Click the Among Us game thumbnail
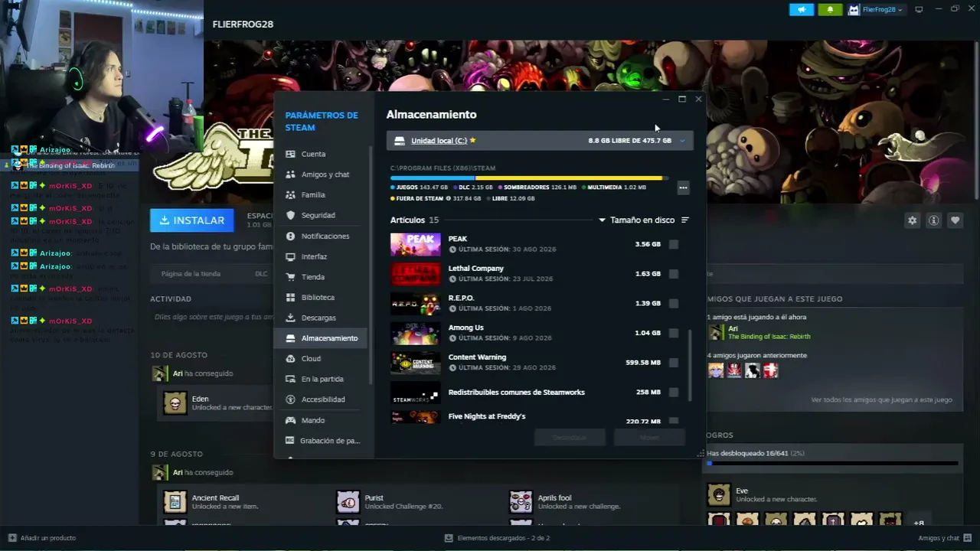 click(x=416, y=333)
